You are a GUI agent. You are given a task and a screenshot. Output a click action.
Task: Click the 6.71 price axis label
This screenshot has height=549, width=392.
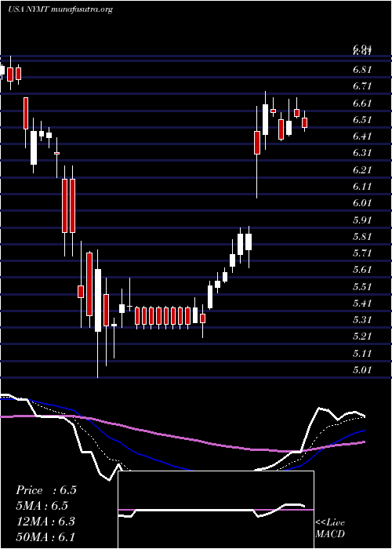(x=362, y=86)
